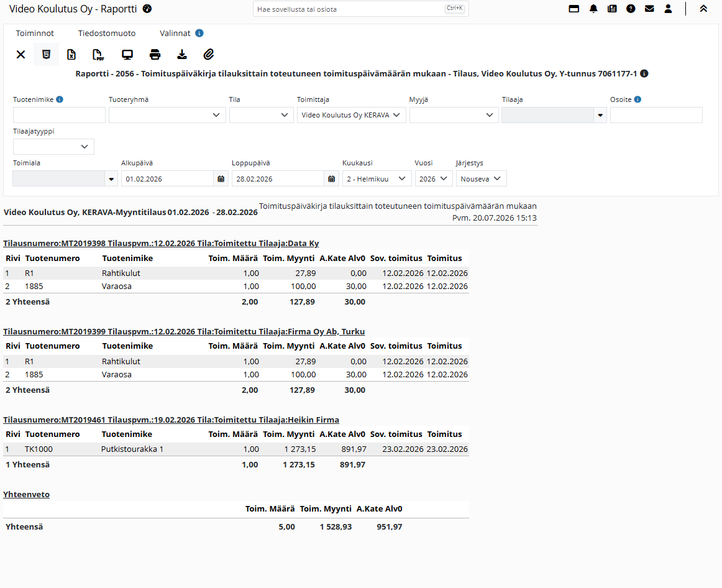
Task: Click the paperclip attachment icon
Action: pos(209,55)
